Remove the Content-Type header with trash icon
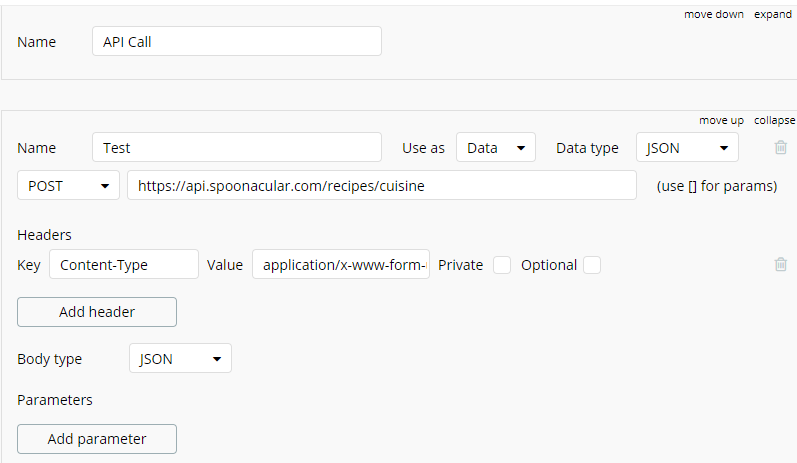 pyautogui.click(x=781, y=265)
